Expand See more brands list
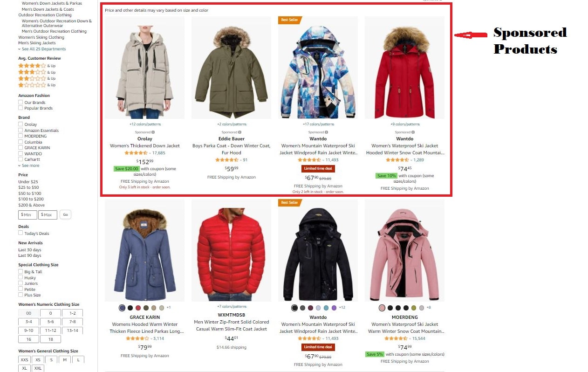This screenshot has height=372, width=588. (29, 165)
